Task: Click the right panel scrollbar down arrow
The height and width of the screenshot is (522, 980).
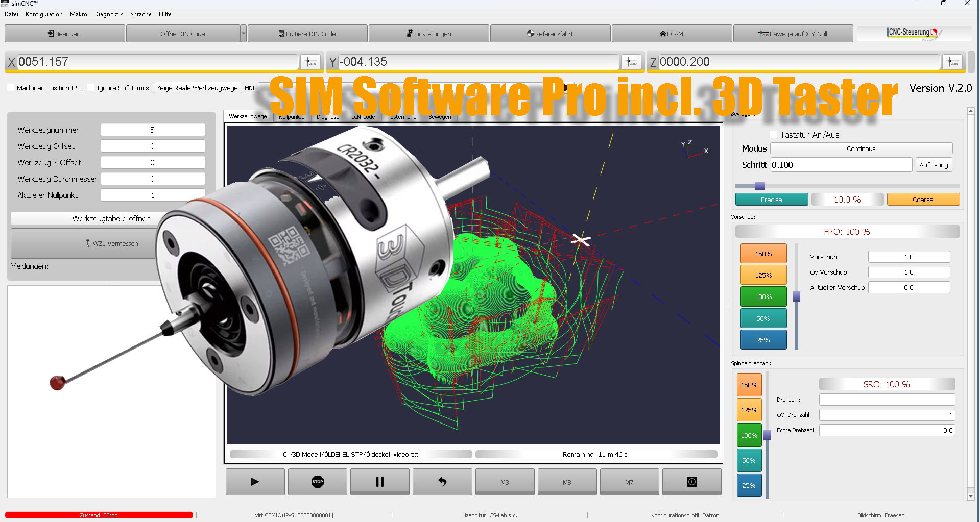Action: point(971,496)
